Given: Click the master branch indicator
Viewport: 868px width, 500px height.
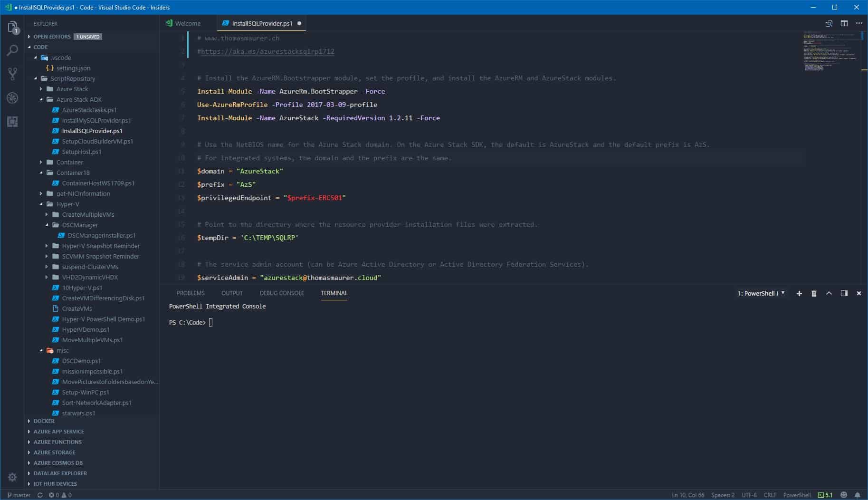Looking at the screenshot, I should [19, 495].
